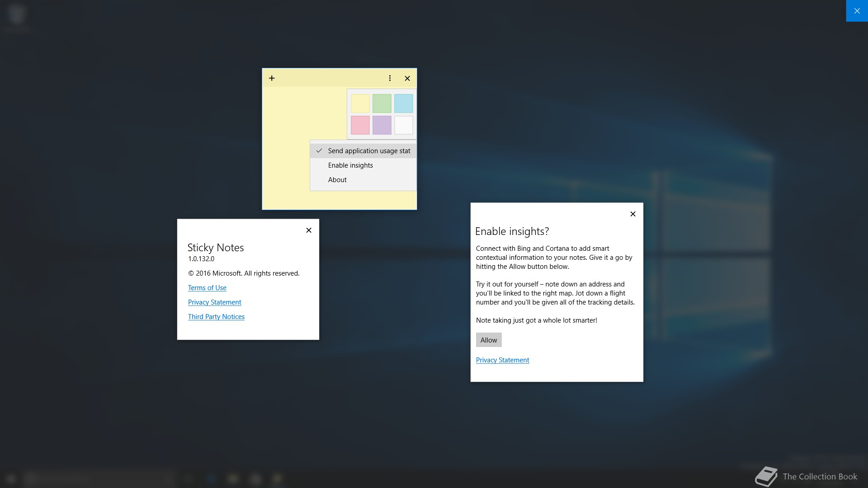868x488 pixels.
Task: Click the Enable insights? heading
Action: (512, 231)
